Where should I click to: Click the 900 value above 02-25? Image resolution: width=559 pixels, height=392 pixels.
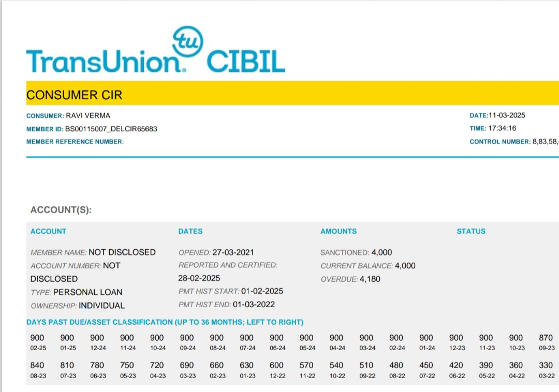tap(37, 338)
